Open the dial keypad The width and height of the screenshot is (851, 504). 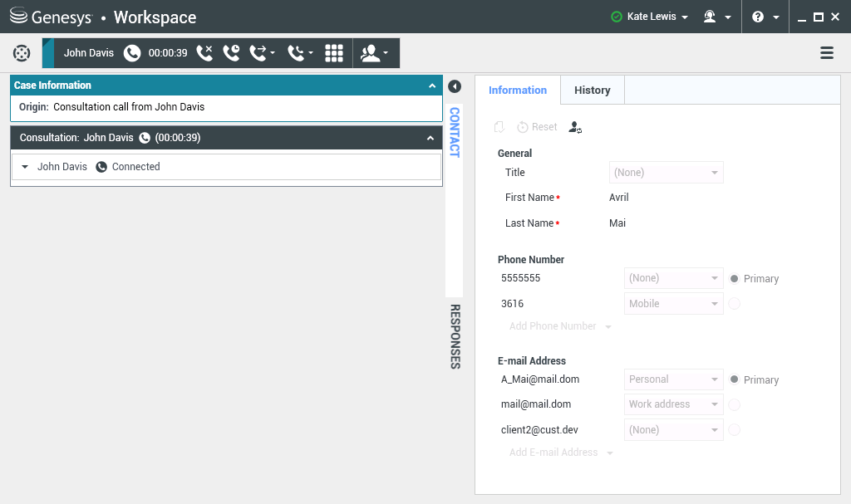[x=334, y=53]
